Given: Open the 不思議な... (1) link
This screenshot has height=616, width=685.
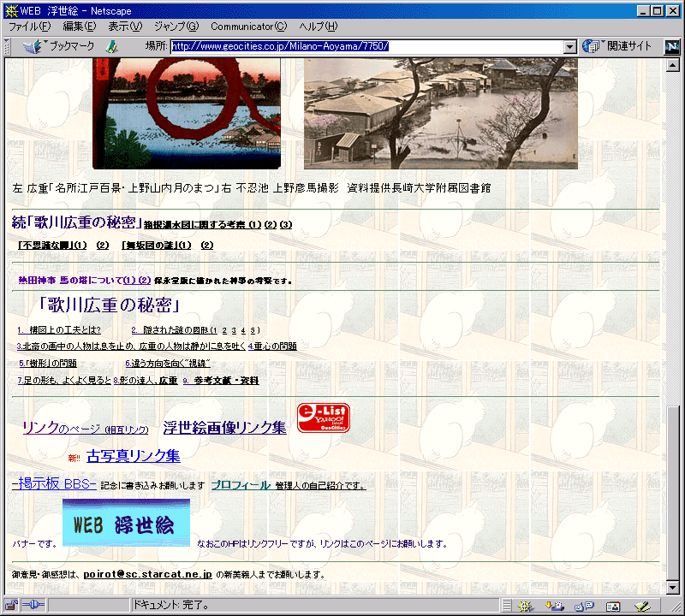Looking at the screenshot, I should coord(52,246).
